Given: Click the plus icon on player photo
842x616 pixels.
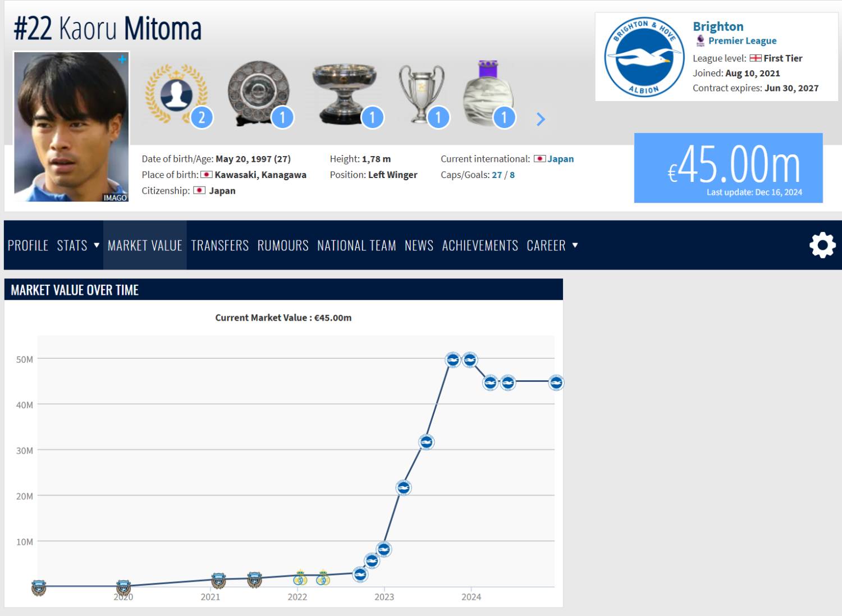Looking at the screenshot, I should click(122, 60).
